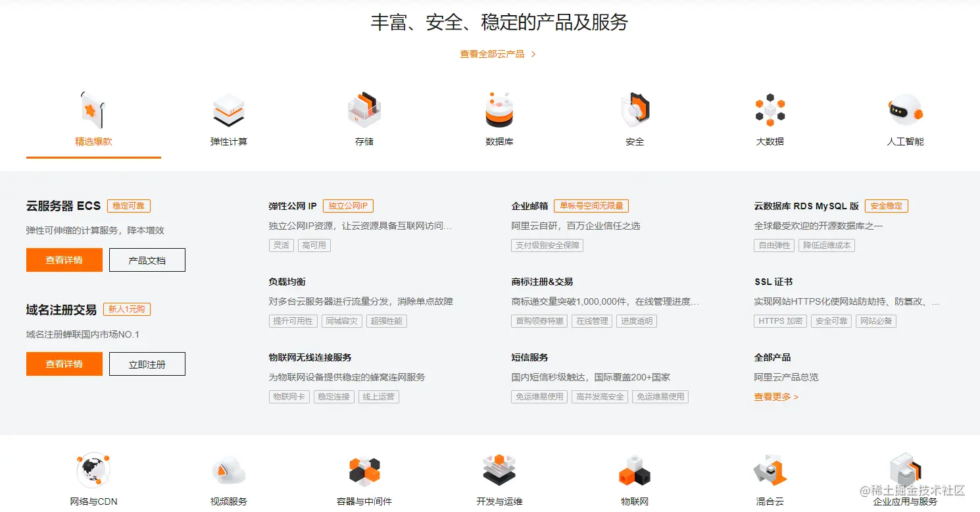Open the 弹性公网 IP product
The height and width of the screenshot is (512, 980).
[293, 206]
